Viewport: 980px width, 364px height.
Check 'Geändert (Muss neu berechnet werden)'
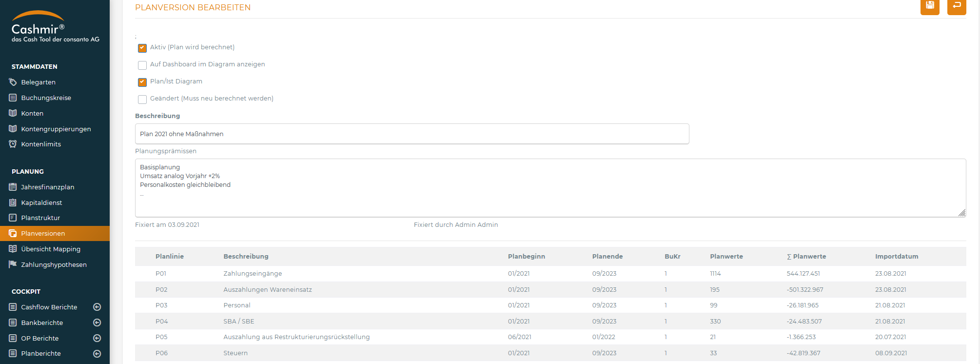[x=142, y=99]
